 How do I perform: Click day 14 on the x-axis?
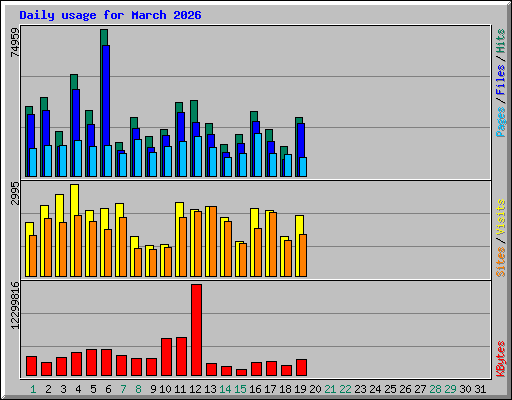pos(225,389)
